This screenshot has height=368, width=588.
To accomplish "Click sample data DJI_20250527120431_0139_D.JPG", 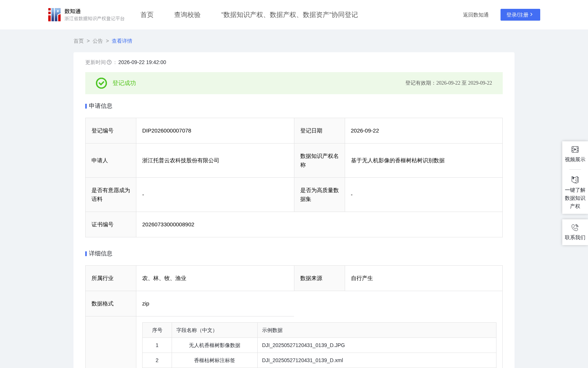I will (304, 345).
